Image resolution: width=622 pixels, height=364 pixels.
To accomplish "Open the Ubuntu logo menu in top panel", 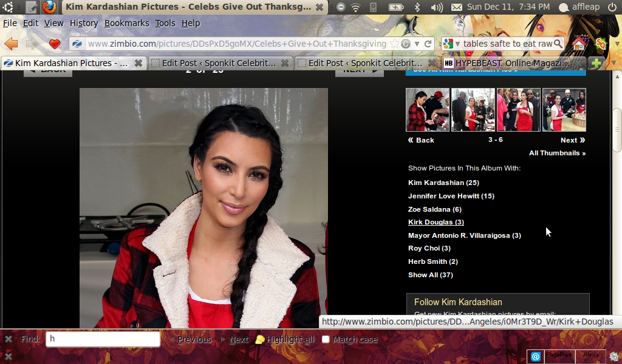I will coord(7,7).
